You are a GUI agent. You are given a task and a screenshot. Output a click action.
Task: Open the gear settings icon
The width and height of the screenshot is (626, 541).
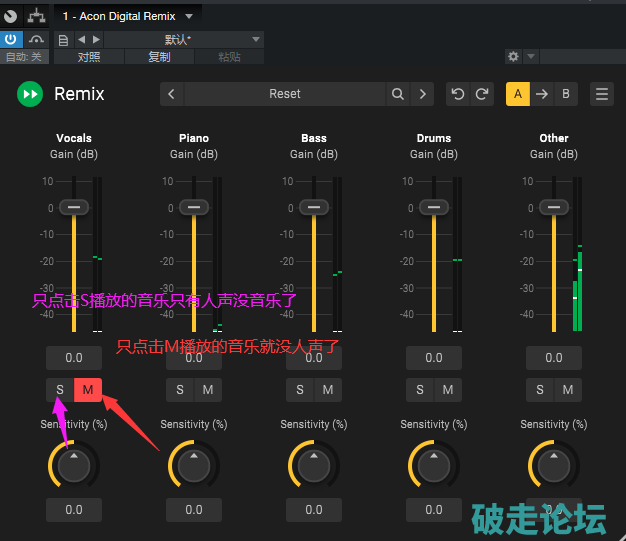(514, 57)
